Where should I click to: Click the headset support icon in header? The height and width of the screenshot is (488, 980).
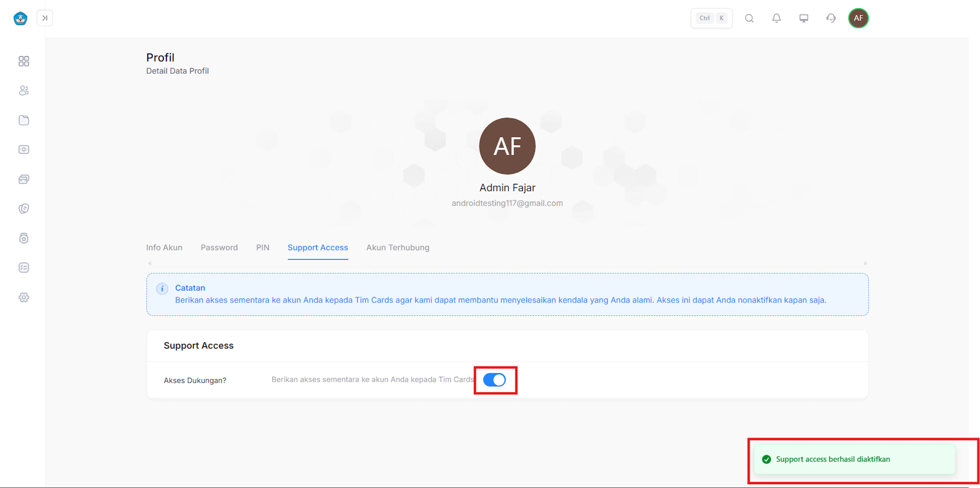coord(831,18)
